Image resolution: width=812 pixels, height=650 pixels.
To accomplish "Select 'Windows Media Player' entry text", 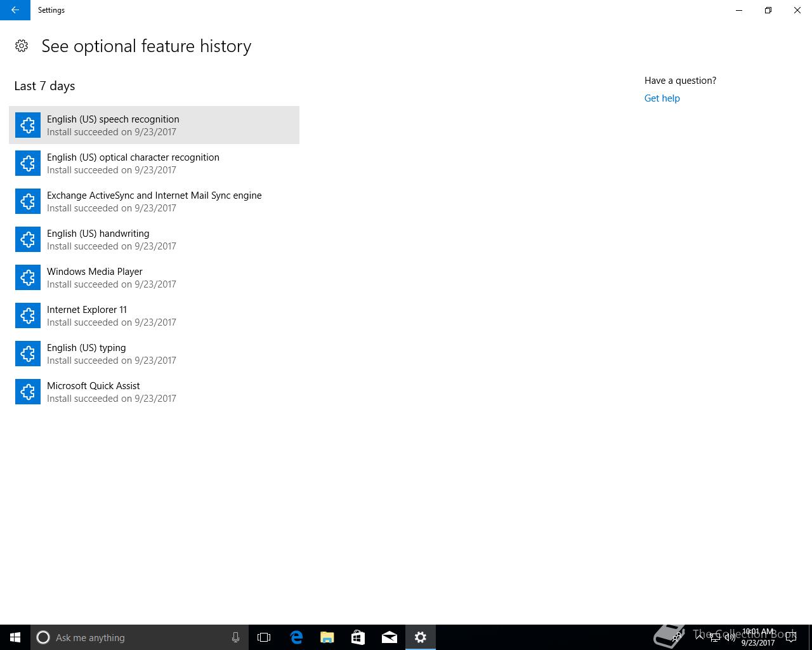I will pos(95,272).
